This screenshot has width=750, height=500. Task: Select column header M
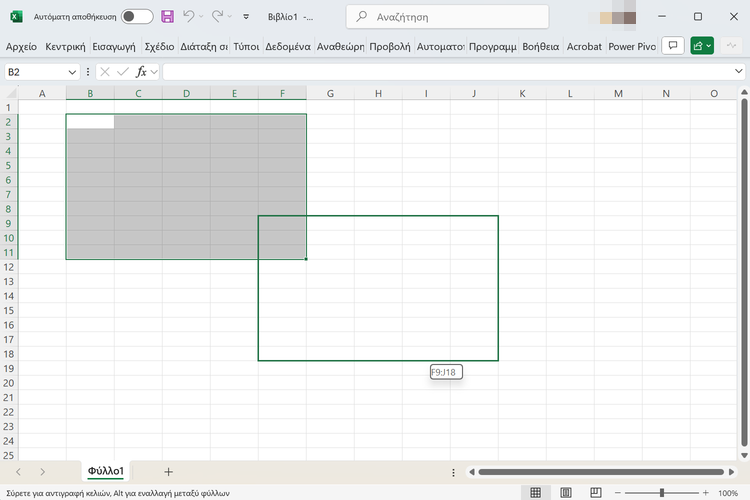pos(618,93)
